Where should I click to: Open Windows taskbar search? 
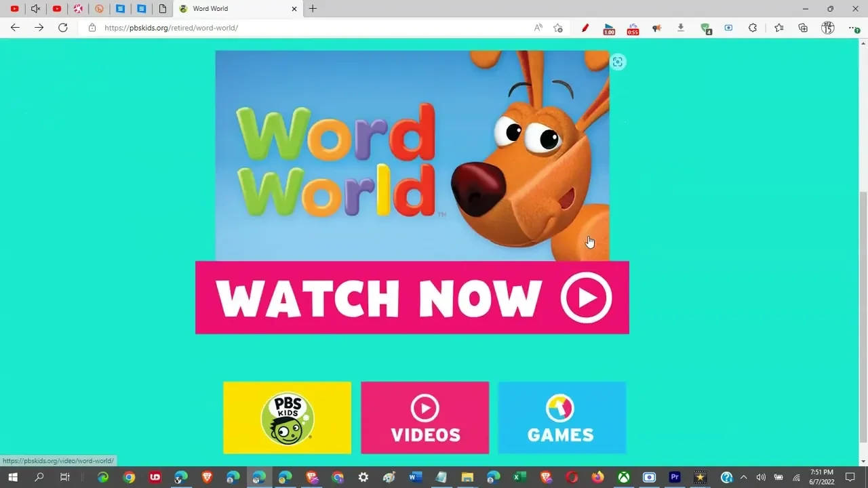[x=39, y=477]
